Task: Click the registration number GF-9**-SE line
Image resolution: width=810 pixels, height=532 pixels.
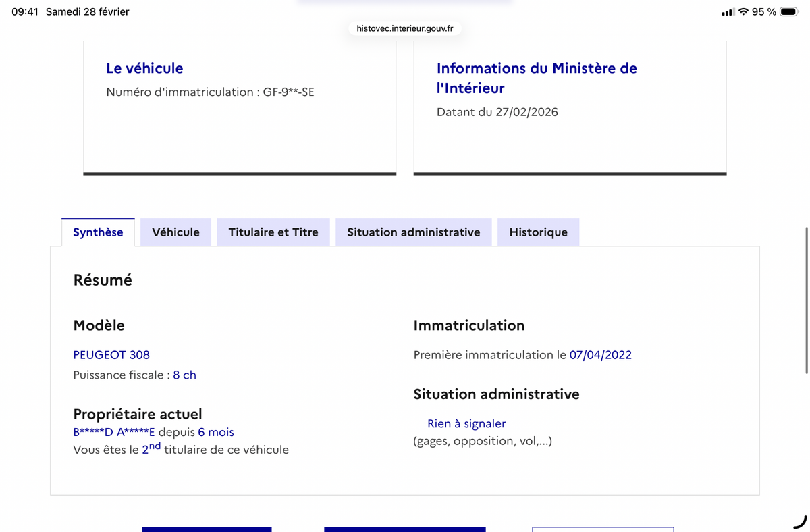Action: coord(210,92)
